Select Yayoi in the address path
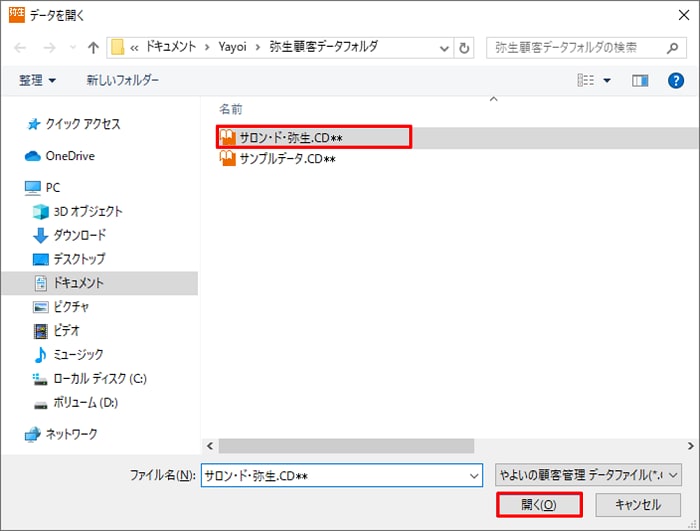The image size is (700, 531). (232, 46)
